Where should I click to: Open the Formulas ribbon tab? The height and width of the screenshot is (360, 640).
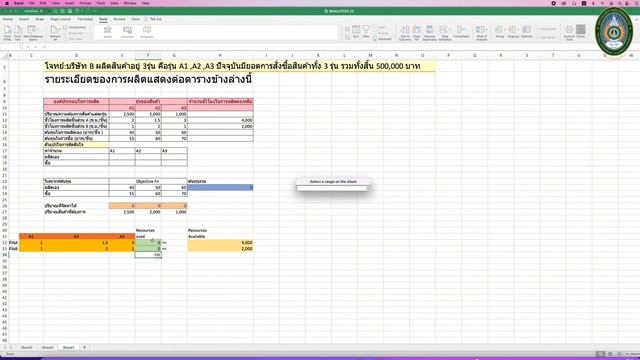click(85, 19)
